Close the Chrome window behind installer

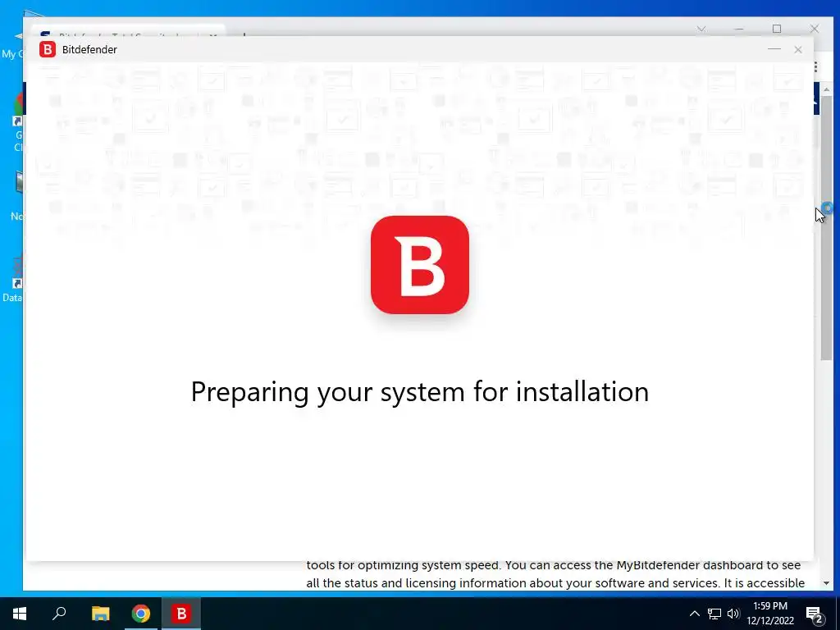tap(815, 29)
